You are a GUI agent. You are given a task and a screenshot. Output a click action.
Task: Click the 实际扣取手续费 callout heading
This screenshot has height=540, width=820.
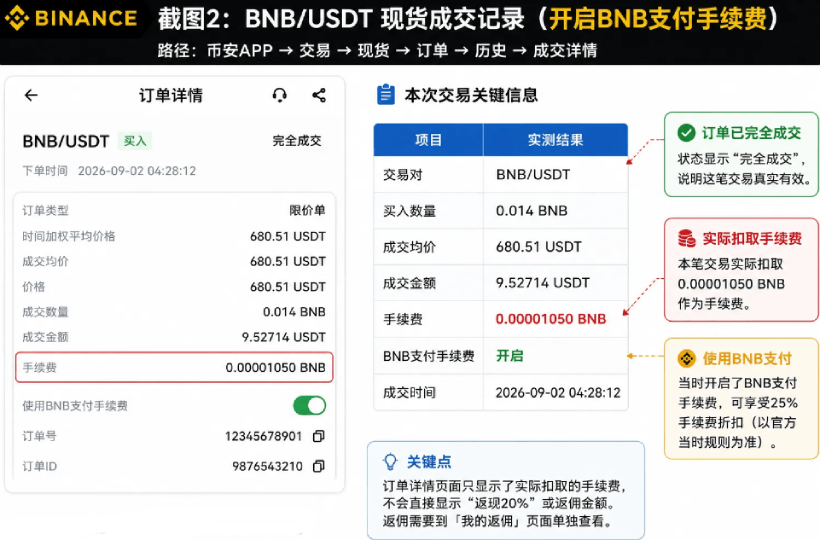click(x=752, y=238)
